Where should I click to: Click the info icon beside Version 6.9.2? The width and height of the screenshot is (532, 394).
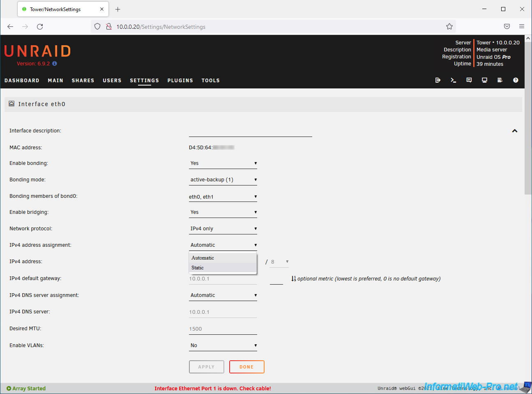(55, 64)
